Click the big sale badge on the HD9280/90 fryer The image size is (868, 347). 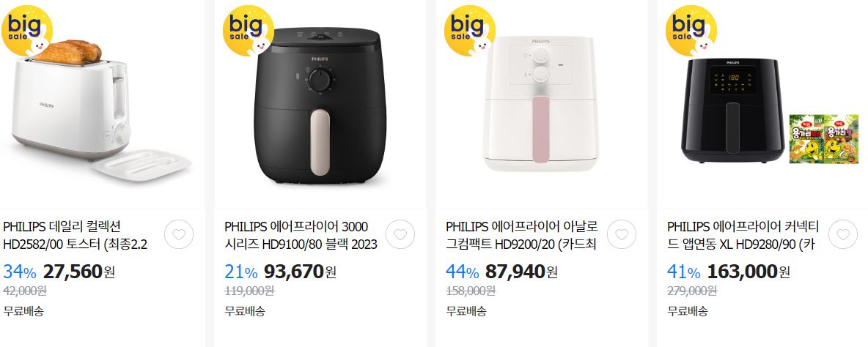tap(691, 31)
